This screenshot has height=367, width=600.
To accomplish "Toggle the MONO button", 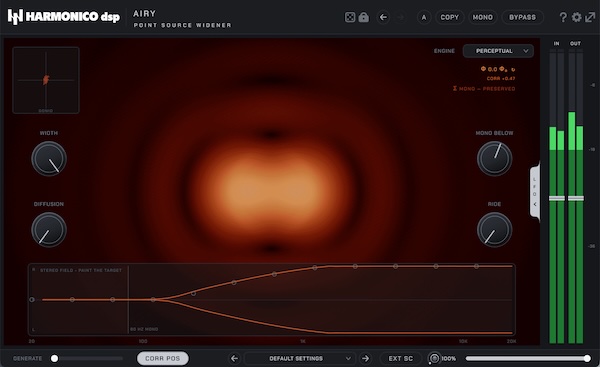I will pyautogui.click(x=483, y=17).
